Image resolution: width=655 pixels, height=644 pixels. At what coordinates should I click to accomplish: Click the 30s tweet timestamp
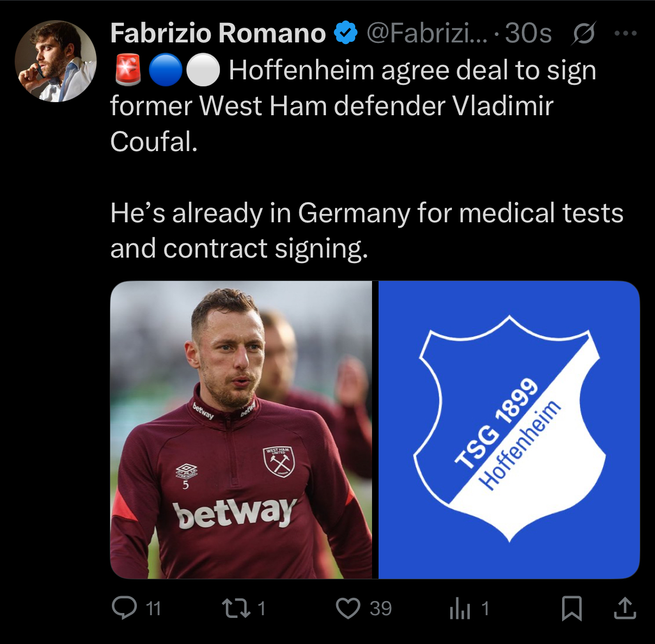pyautogui.click(x=528, y=34)
